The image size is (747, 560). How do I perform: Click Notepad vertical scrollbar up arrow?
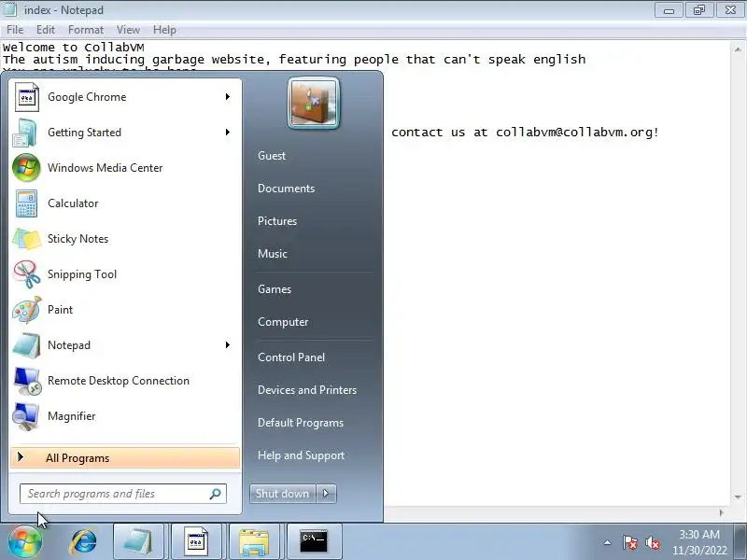738,49
